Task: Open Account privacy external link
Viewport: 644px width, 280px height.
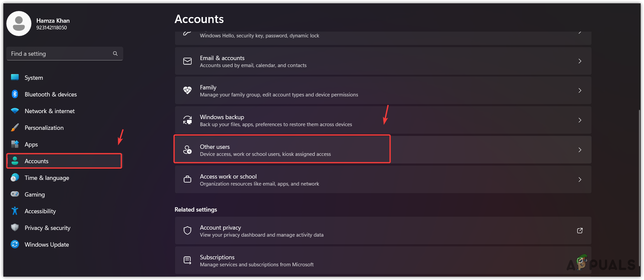Action: pos(580,231)
